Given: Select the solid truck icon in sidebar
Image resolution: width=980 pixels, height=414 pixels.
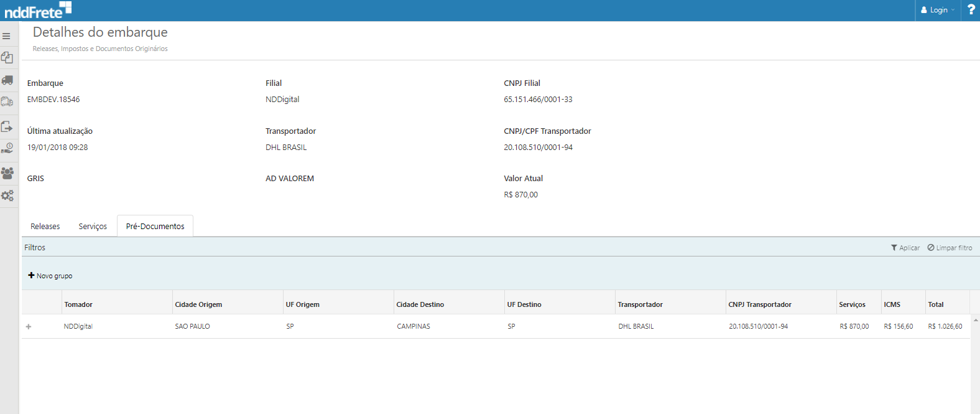Looking at the screenshot, I should tap(7, 80).
